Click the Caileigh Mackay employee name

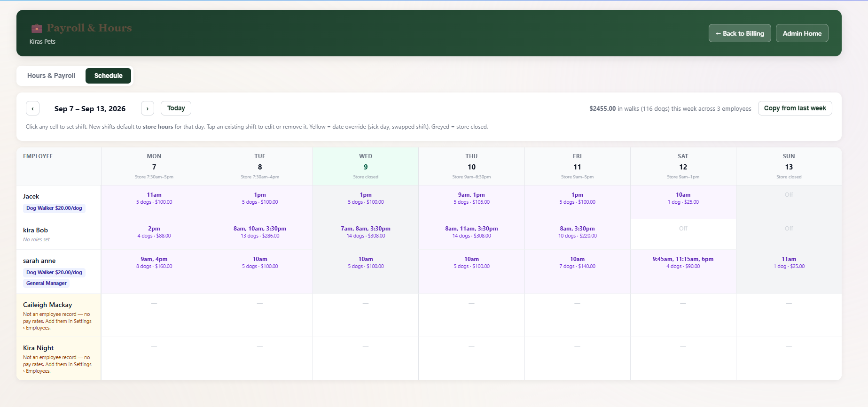(x=47, y=305)
